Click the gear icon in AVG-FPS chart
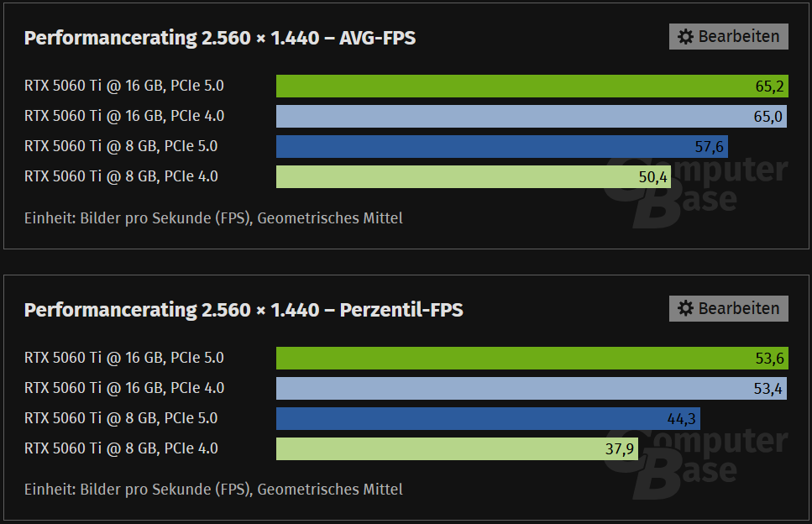Image resolution: width=812 pixels, height=524 pixels. (686, 37)
